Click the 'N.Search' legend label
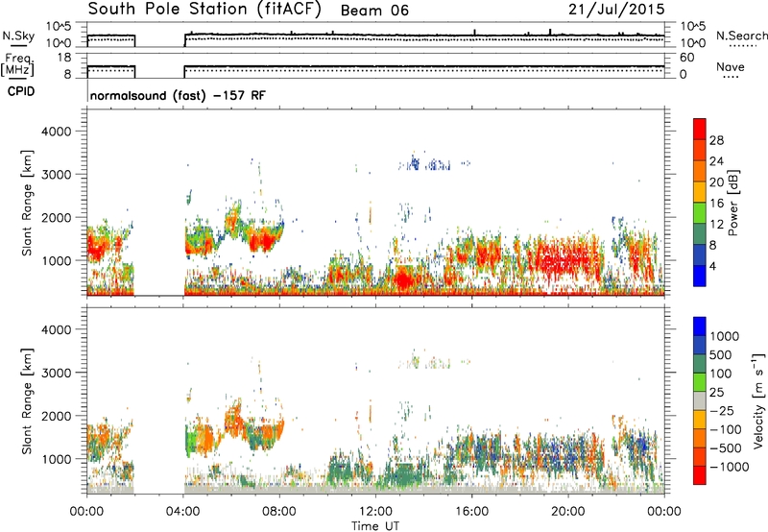 click(x=741, y=36)
